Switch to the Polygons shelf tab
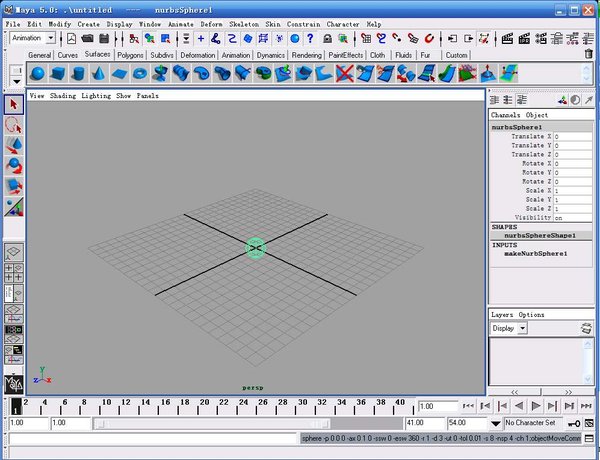Viewport: 600px width, 460px height. [x=130, y=55]
